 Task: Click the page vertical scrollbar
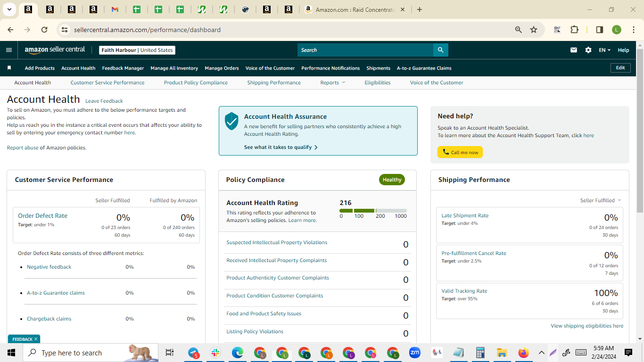pos(640,130)
